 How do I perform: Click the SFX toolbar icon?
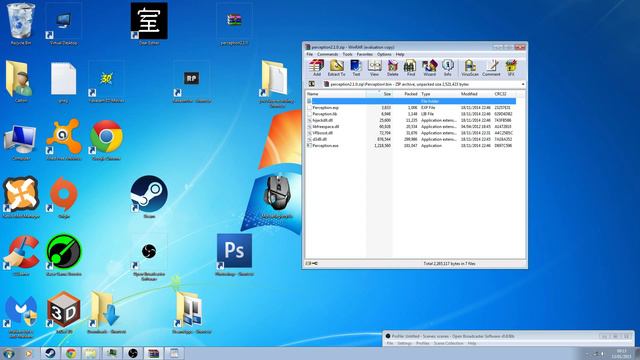pos(511,68)
